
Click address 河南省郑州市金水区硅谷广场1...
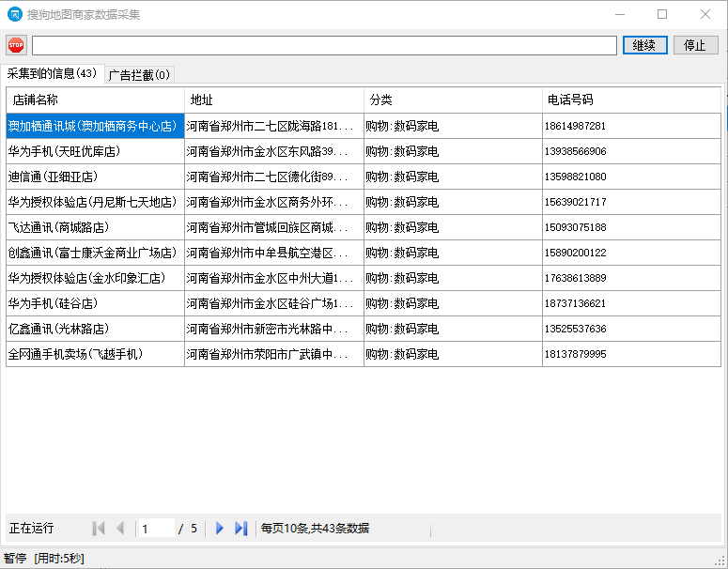(x=270, y=303)
